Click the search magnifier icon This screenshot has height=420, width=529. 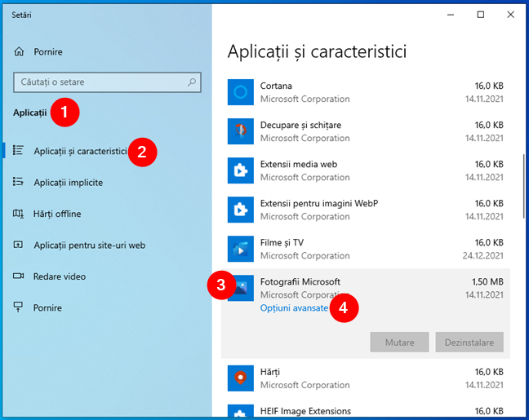pos(192,82)
